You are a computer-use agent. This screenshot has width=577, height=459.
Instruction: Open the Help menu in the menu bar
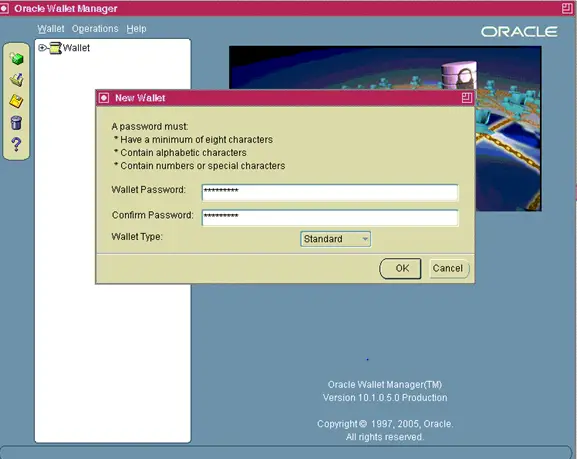point(136,29)
